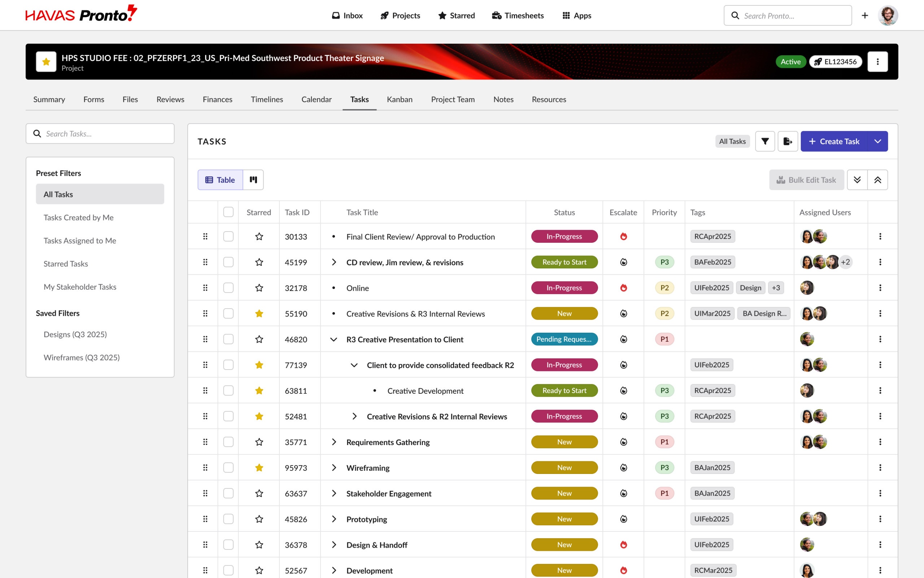Open the Kanban tab
Image resolution: width=924 pixels, height=578 pixels.
click(400, 99)
